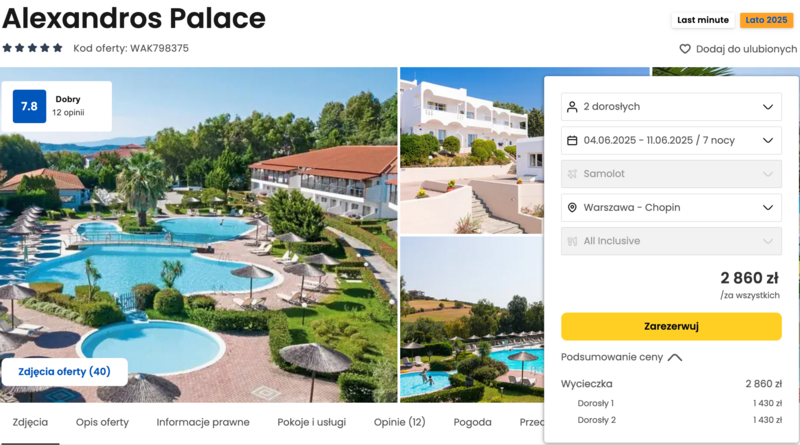Go to the Pogoda tab
This screenshot has width=800, height=445.
tap(472, 422)
